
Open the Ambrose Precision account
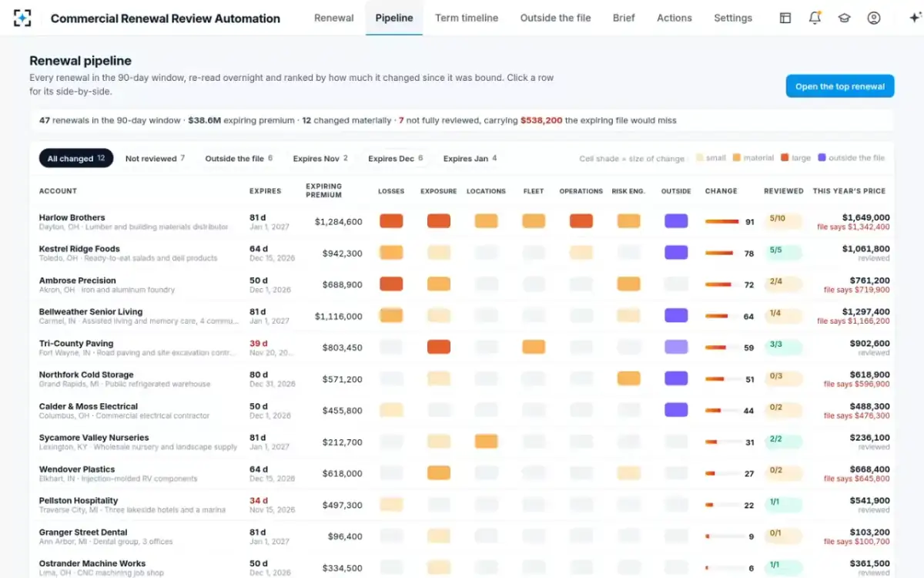pos(78,281)
